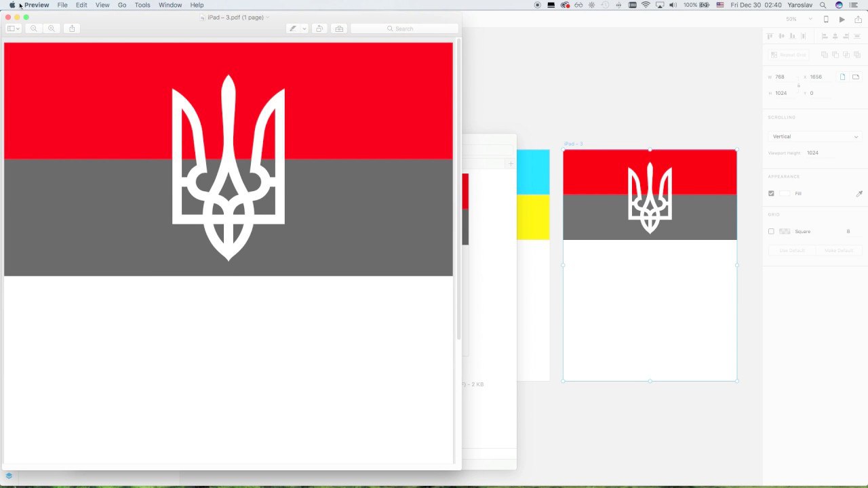Open the Tools menu
The height and width of the screenshot is (488, 868).
[x=142, y=5]
